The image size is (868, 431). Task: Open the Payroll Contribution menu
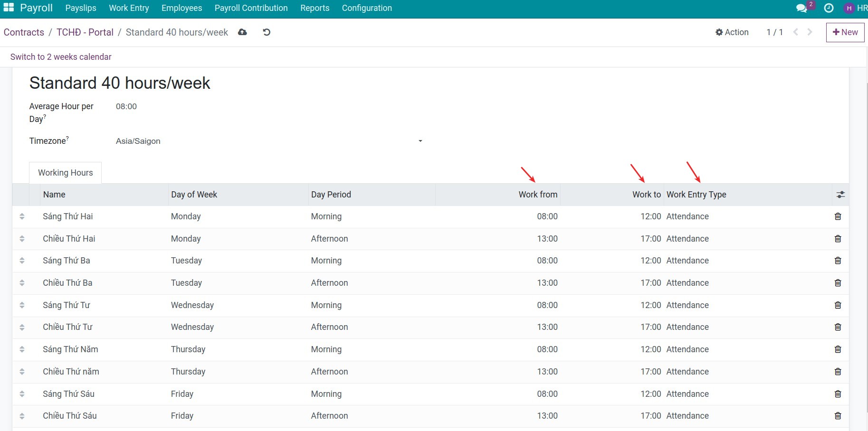tap(251, 8)
